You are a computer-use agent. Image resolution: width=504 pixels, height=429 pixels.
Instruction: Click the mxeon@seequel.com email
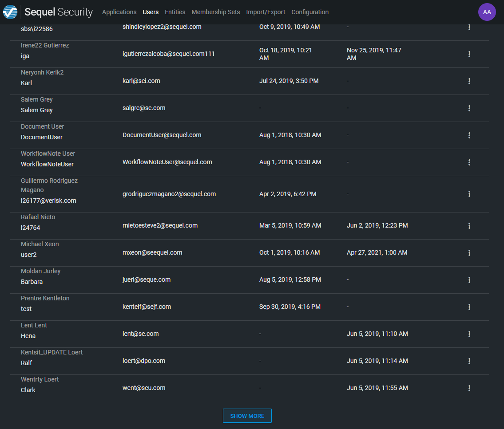click(152, 252)
